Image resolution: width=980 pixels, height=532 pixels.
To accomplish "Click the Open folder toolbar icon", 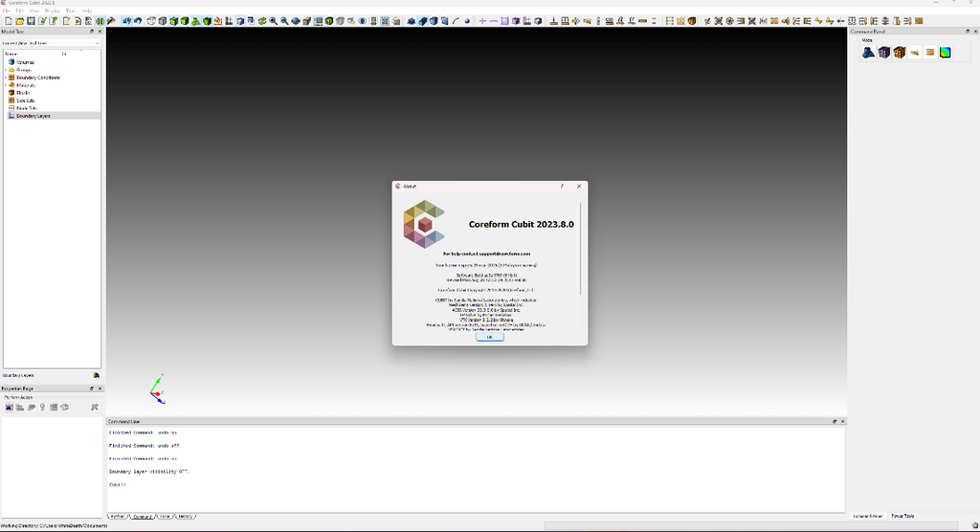I will [x=20, y=21].
